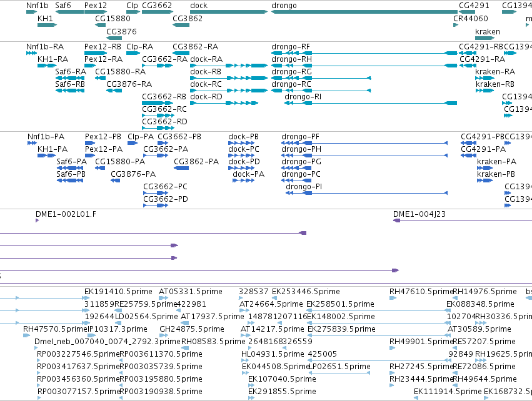Click the Saf6-RB transcript
The width and height of the screenshot is (532, 401).
(x=69, y=91)
